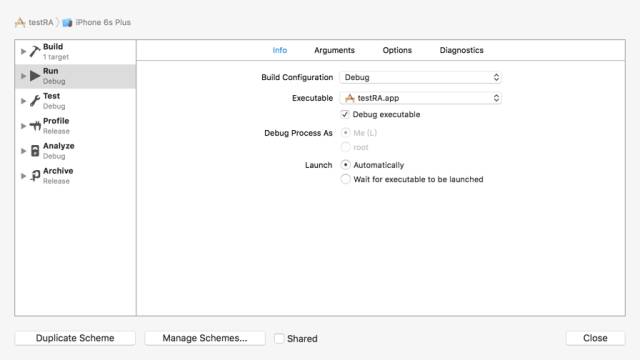640x360 pixels.
Task: Select the Analyze row in sidebar
Action: (x=76, y=151)
